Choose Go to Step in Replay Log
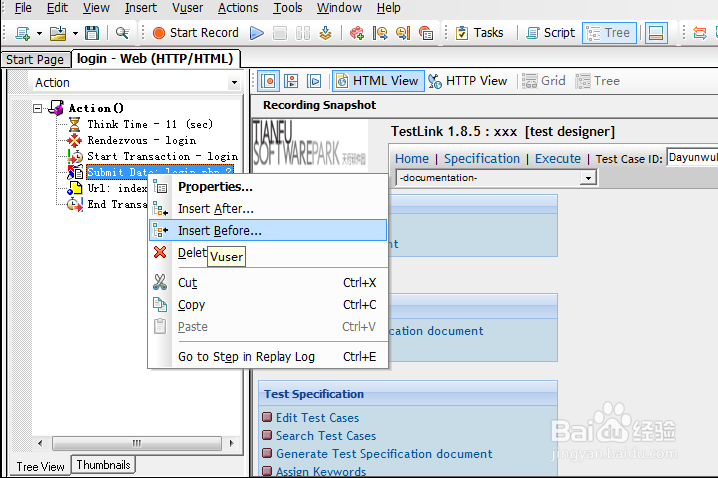Screen dimensions: 718x478 click(x=268, y=357)
